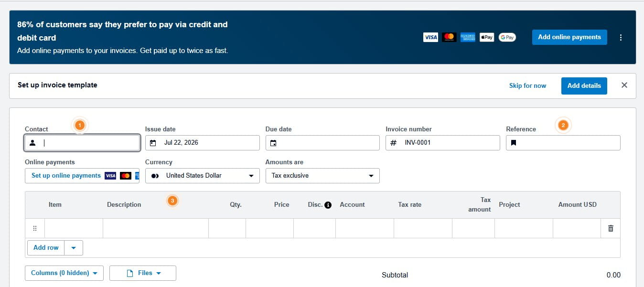Click the Tax amount cell in first row
The image size is (644, 287).
(473, 228)
